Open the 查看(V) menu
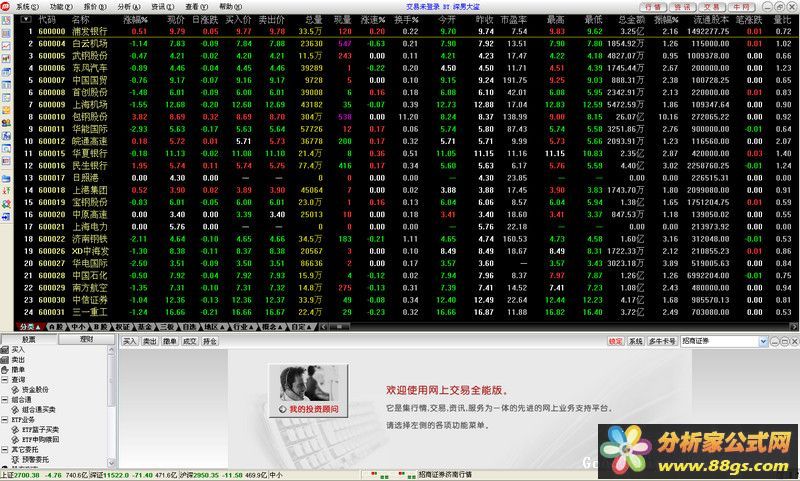 pos(196,7)
